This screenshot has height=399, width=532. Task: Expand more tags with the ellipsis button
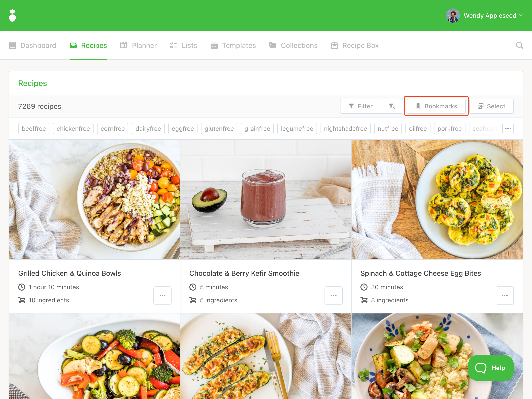[508, 129]
